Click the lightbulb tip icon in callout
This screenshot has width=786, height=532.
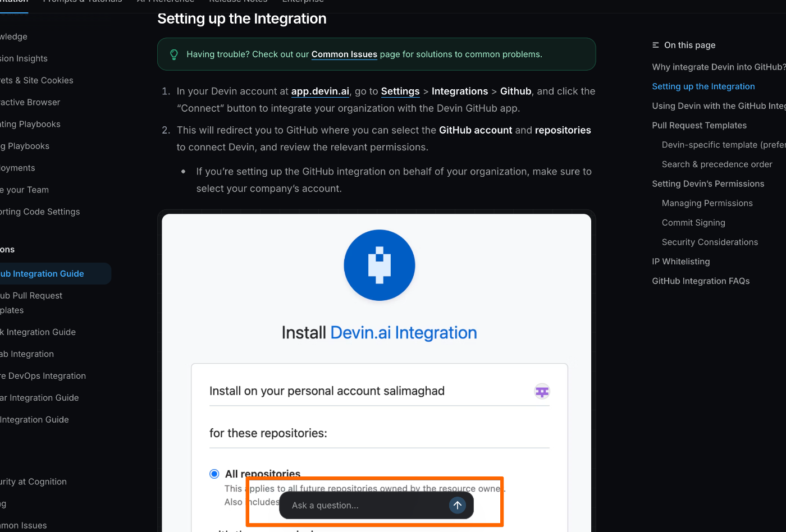174,54
